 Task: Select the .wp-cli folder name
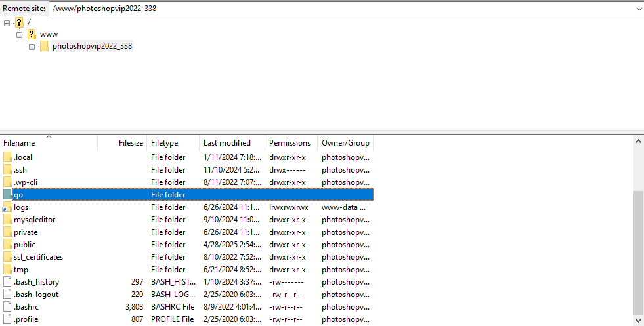pos(26,182)
